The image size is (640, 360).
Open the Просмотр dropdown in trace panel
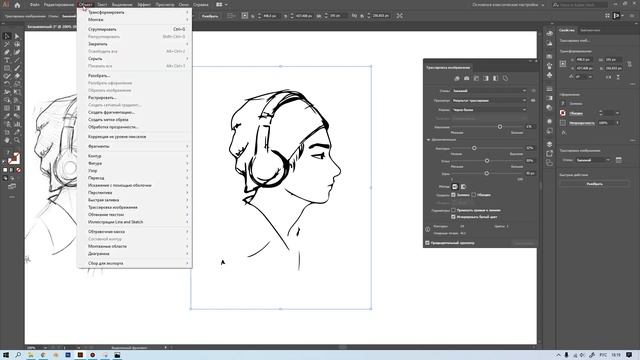(x=489, y=100)
